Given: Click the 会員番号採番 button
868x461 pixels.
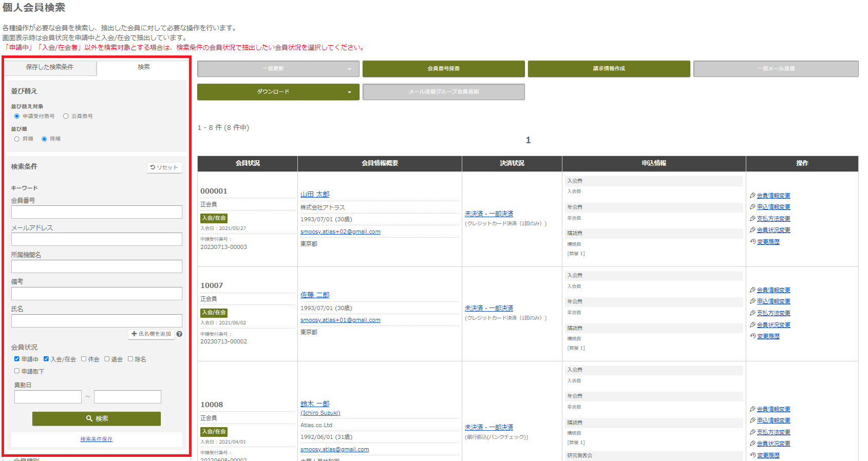Looking at the screenshot, I should pyautogui.click(x=444, y=69).
